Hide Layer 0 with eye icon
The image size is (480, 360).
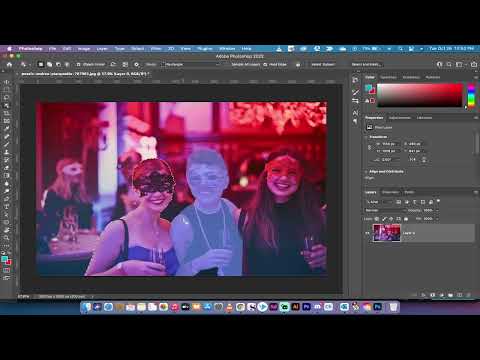[368, 233]
